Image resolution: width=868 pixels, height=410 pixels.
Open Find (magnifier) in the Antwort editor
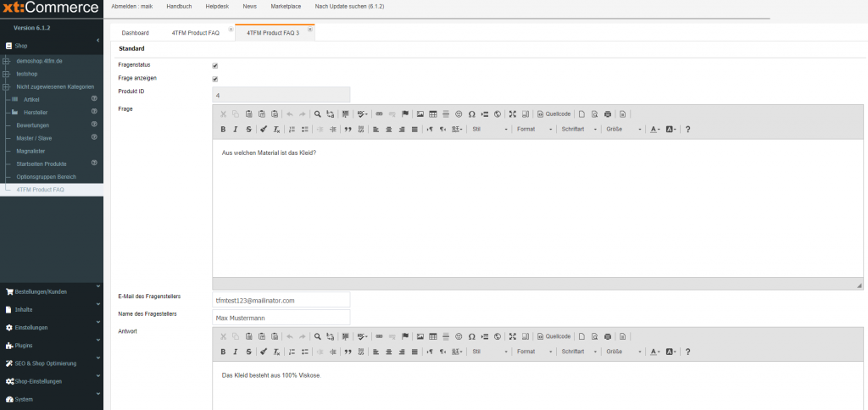click(x=317, y=335)
